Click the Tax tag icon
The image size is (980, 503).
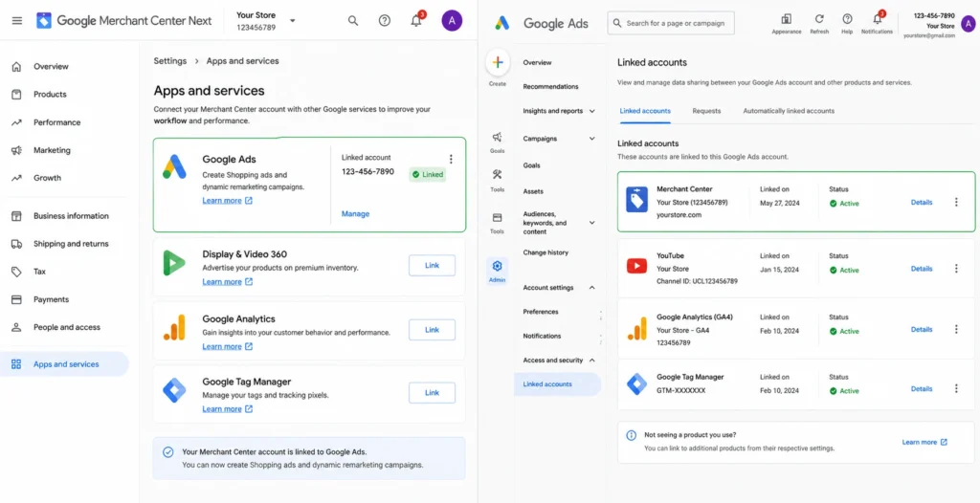17,272
